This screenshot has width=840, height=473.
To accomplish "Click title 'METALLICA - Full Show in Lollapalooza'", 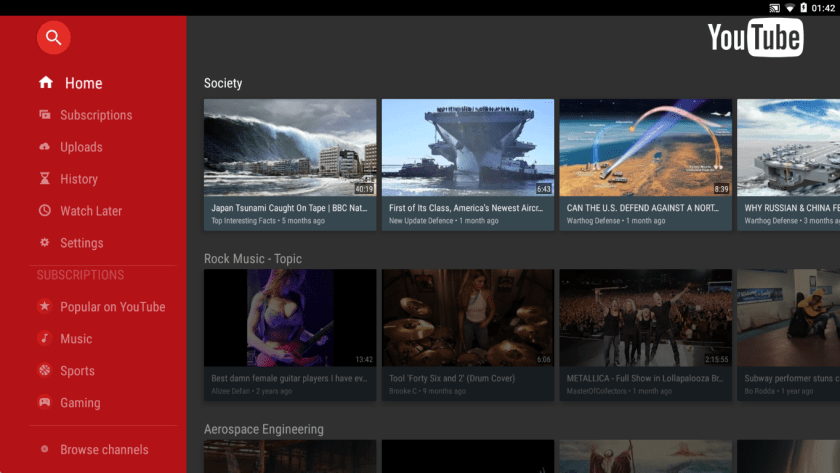I will pyautogui.click(x=645, y=378).
